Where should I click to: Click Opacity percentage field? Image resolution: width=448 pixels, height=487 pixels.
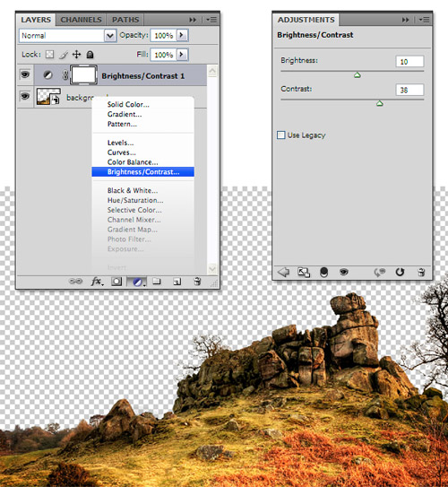click(163, 35)
